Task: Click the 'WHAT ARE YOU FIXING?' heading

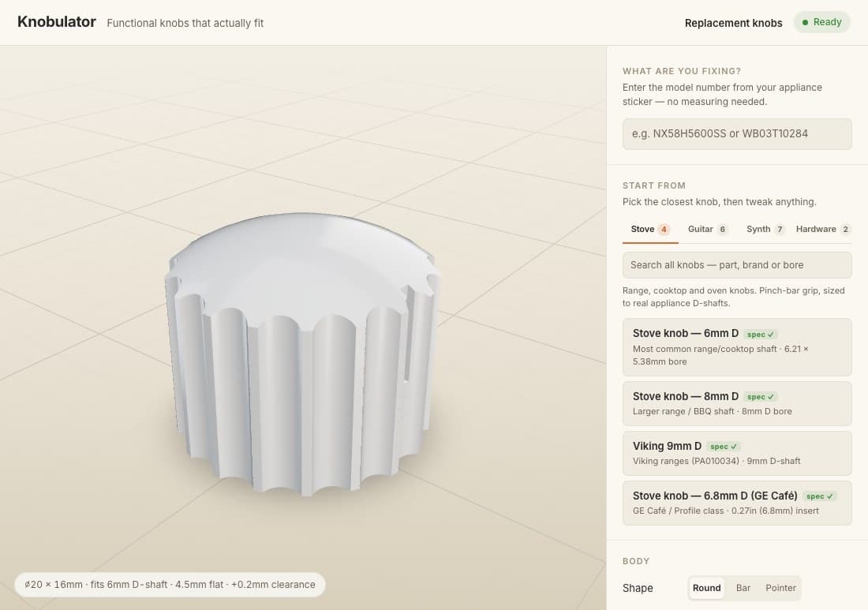Action: click(682, 71)
